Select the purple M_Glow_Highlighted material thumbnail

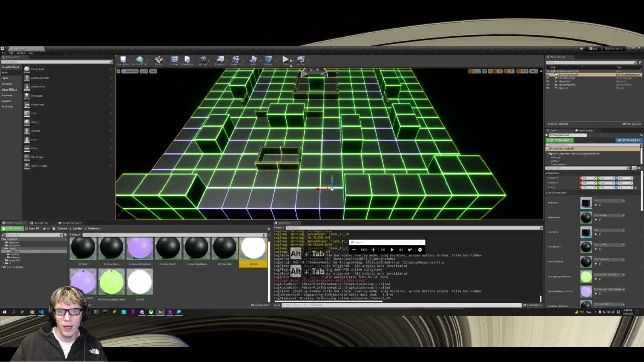(140, 248)
